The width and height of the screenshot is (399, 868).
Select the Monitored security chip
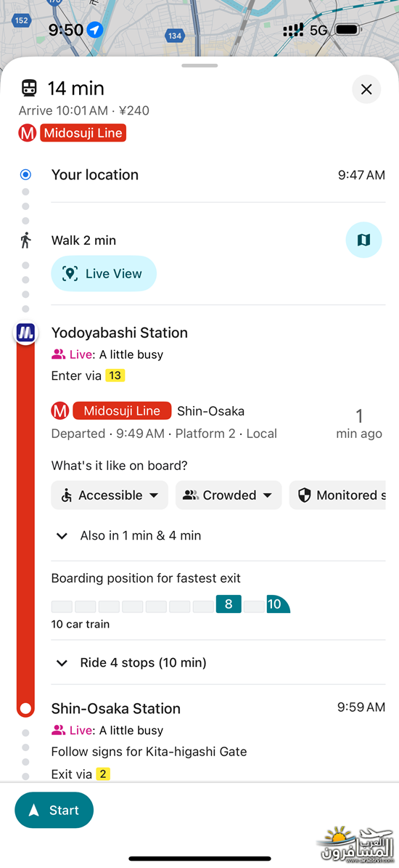337,495
